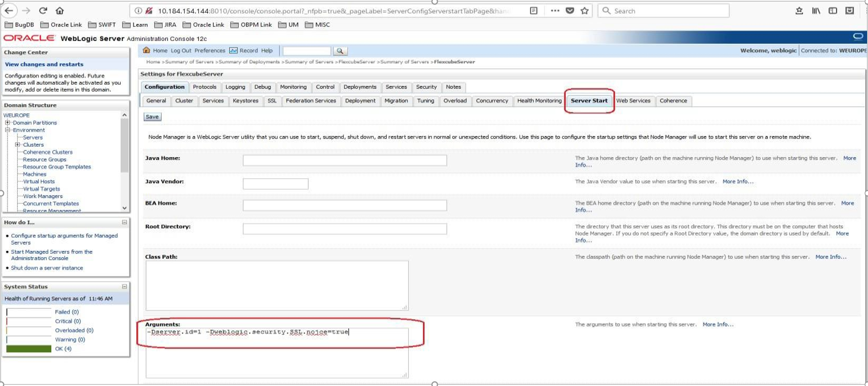Viewport: 868px width, 386px height.
Task: Toggle sidebar icon in browser toolbar
Action: click(x=833, y=10)
